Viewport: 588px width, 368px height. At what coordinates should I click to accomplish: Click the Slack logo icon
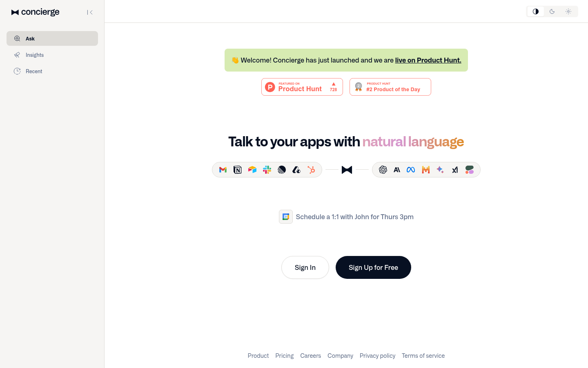tap(267, 170)
